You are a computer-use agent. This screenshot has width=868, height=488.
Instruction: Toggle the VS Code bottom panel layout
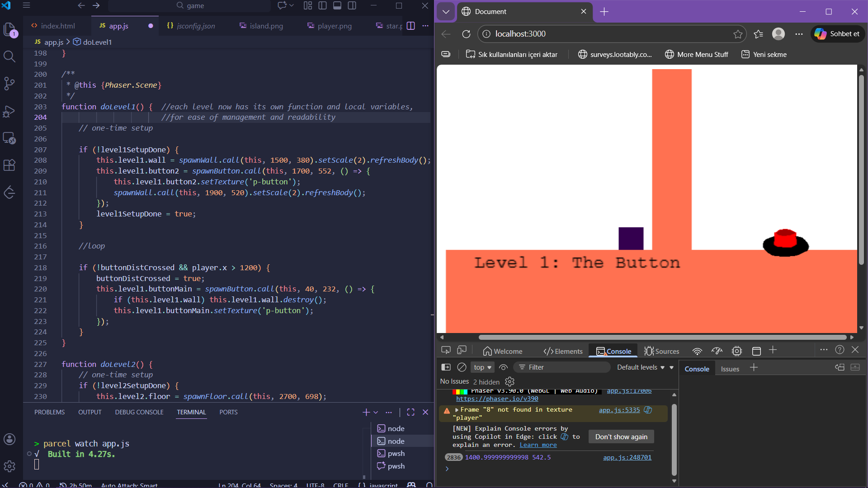[337, 5]
